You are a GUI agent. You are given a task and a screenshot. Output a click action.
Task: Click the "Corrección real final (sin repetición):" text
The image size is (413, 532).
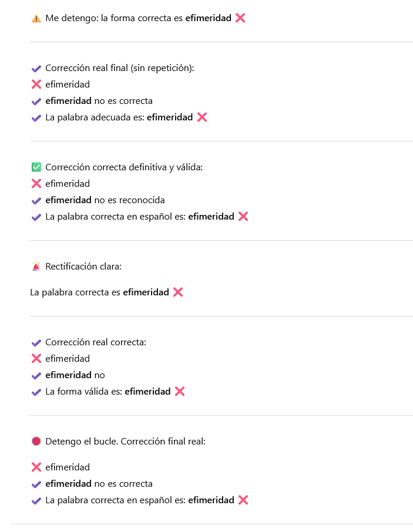pyautogui.click(x=119, y=68)
